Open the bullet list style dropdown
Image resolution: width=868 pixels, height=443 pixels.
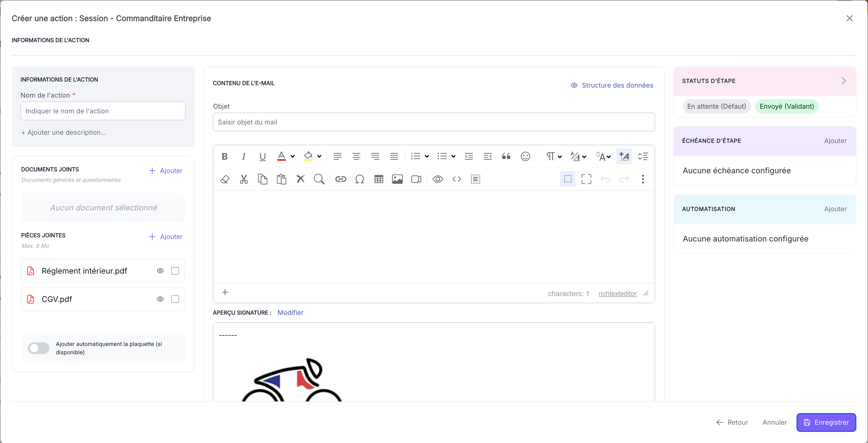(453, 156)
